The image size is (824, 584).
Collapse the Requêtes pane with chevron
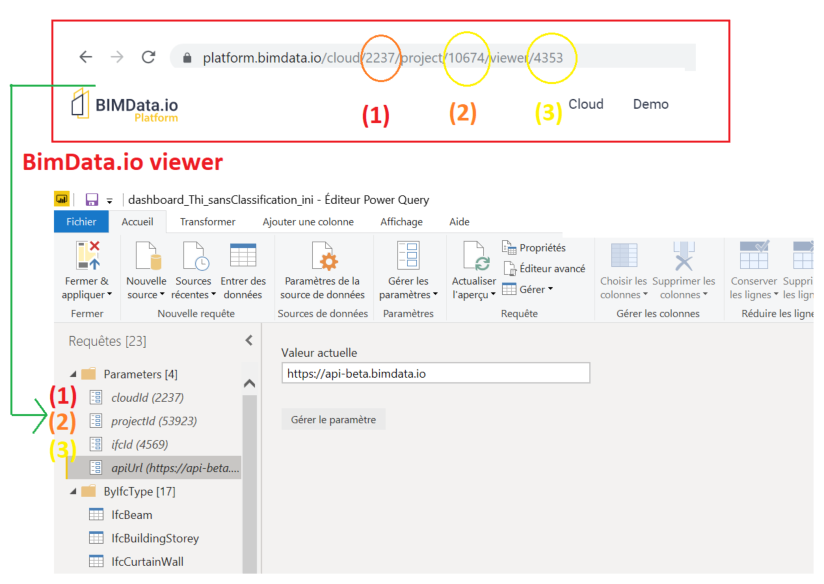coord(249,341)
